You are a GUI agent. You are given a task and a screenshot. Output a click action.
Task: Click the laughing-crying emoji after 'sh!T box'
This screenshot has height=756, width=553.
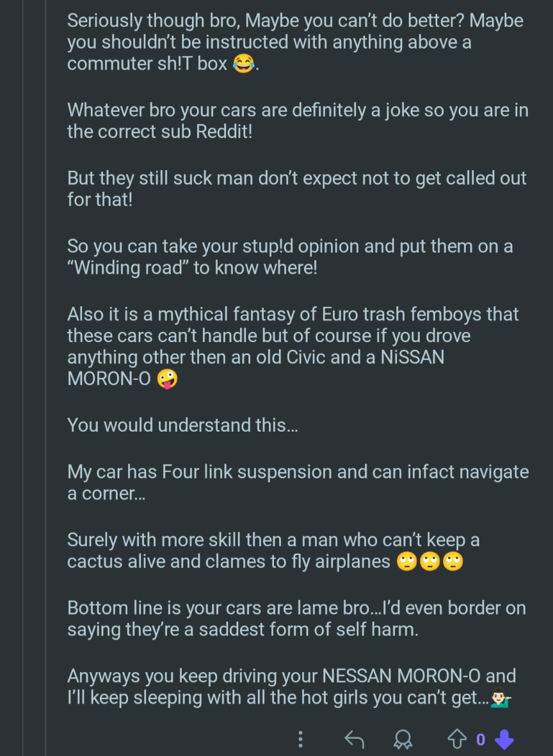243,64
